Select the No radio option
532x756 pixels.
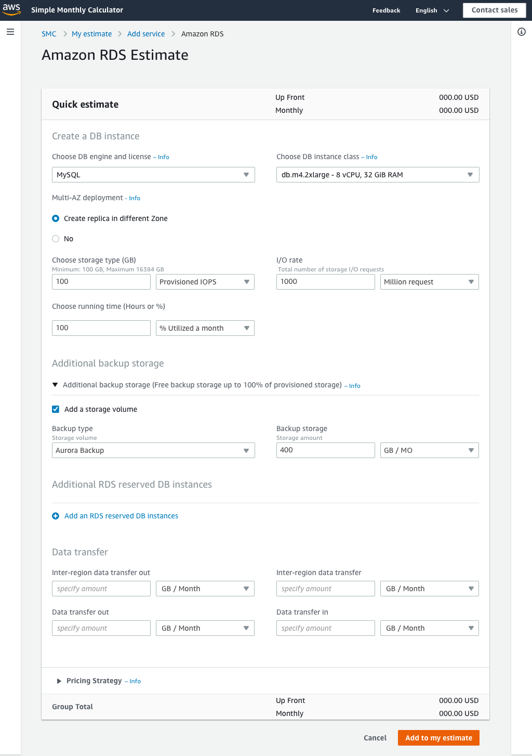tap(56, 239)
